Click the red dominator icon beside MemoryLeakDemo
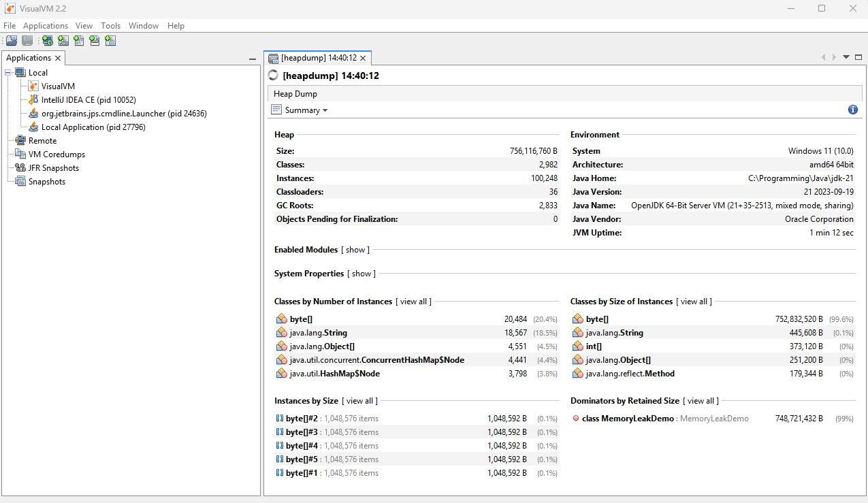The width and height of the screenshot is (868, 503). point(576,418)
